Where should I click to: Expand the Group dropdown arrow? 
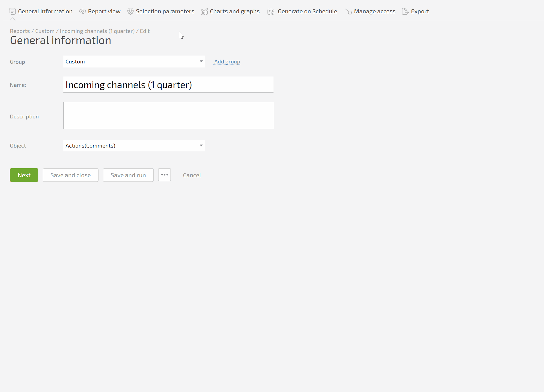click(201, 62)
